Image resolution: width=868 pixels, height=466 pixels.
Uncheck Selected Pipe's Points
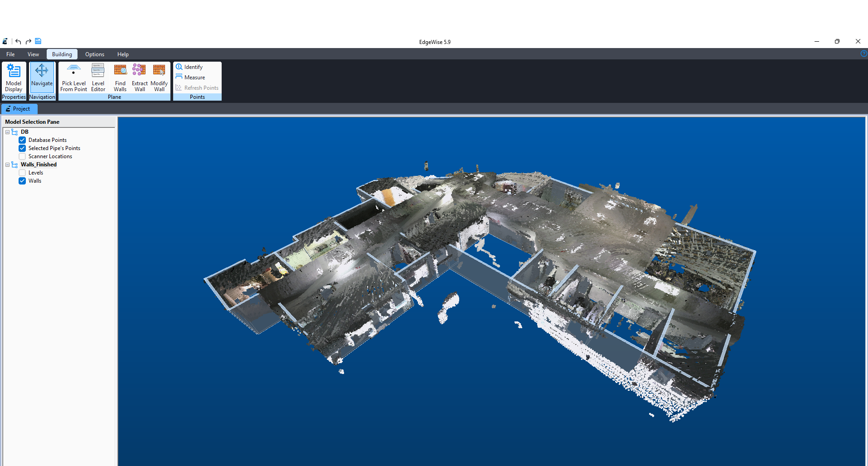click(x=22, y=148)
